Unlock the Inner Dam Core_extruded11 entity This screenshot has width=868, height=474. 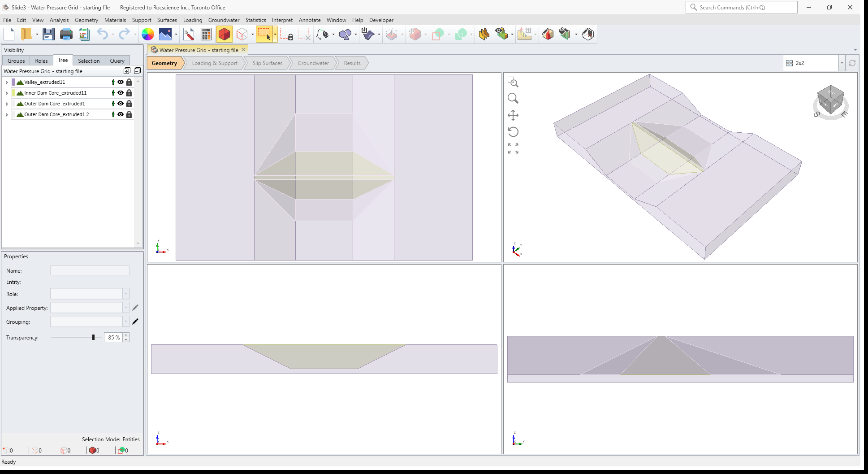point(129,93)
